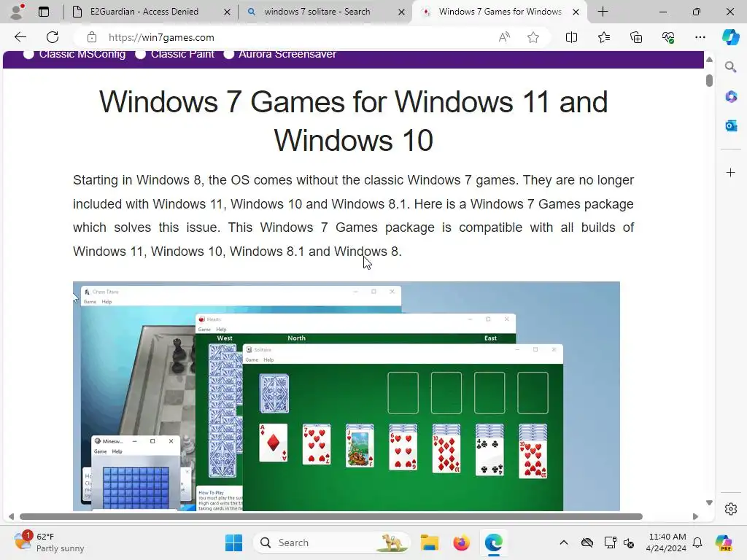View site information lock icon
The image size is (747, 560).
click(92, 37)
